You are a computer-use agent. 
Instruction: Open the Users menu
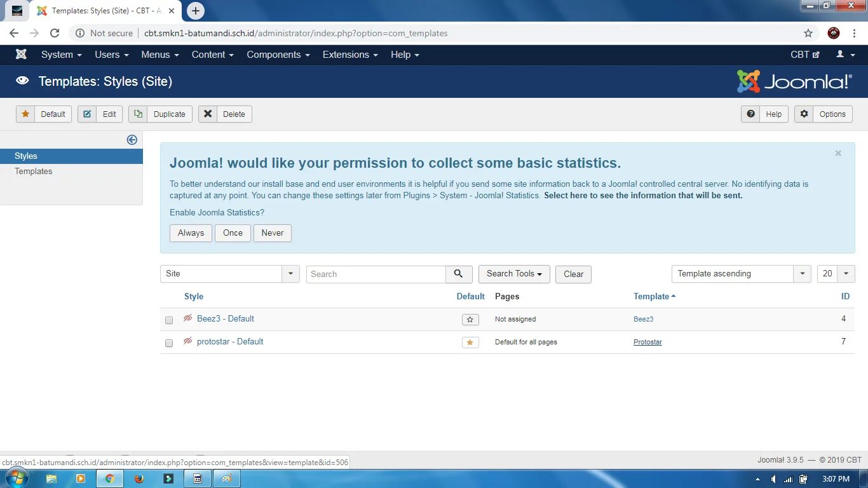point(112,55)
